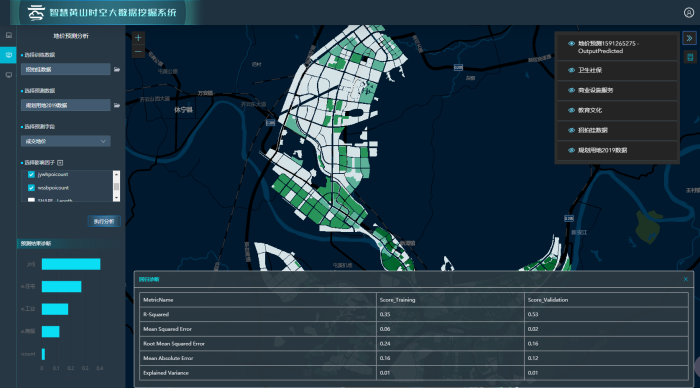Hide the OutputPredicted layer via eye icon

(571, 44)
